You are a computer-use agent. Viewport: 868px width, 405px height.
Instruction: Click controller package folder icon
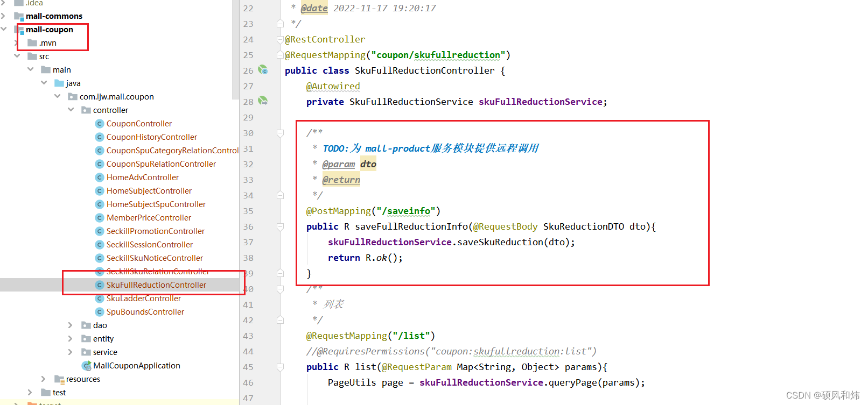(86, 110)
